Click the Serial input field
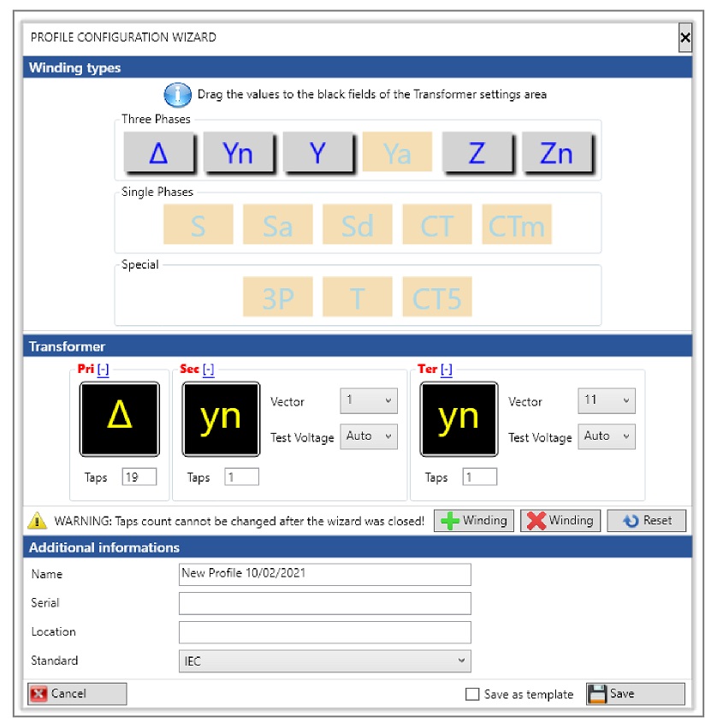Screen dimensions: 711x728 324,603
